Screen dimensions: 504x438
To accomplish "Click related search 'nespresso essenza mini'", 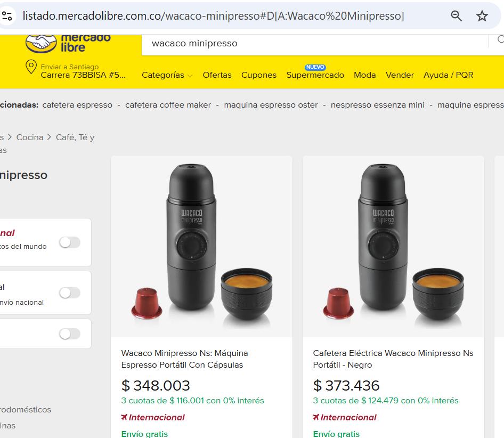I will [377, 105].
